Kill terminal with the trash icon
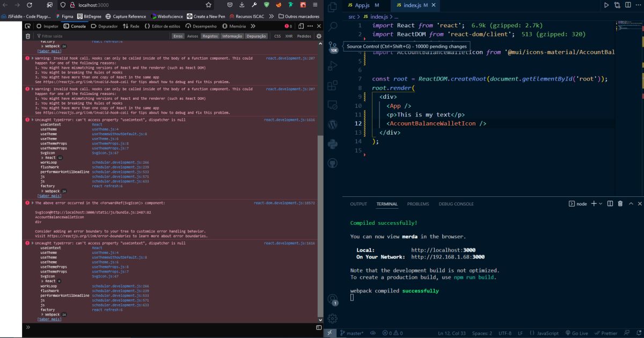Viewport: 644px width, 338px height. tap(620, 204)
